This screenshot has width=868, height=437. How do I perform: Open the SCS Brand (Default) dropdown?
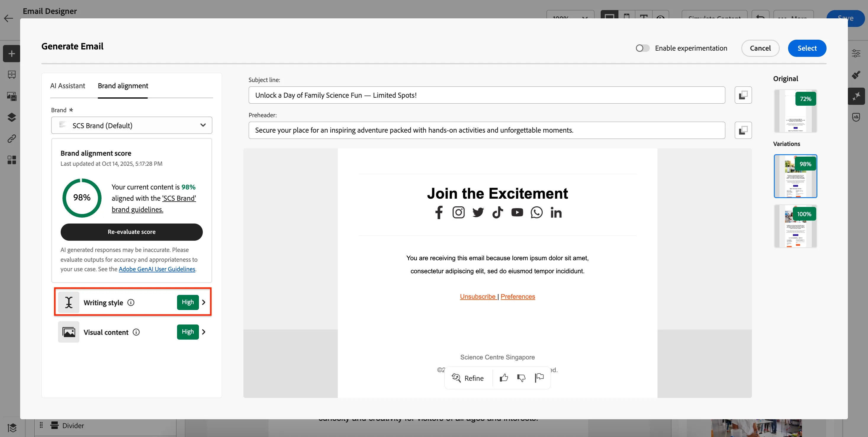pyautogui.click(x=131, y=125)
